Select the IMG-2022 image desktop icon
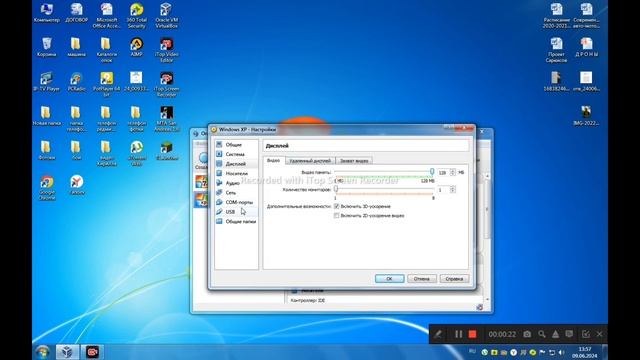The height and width of the screenshot is (360, 640). point(586,116)
